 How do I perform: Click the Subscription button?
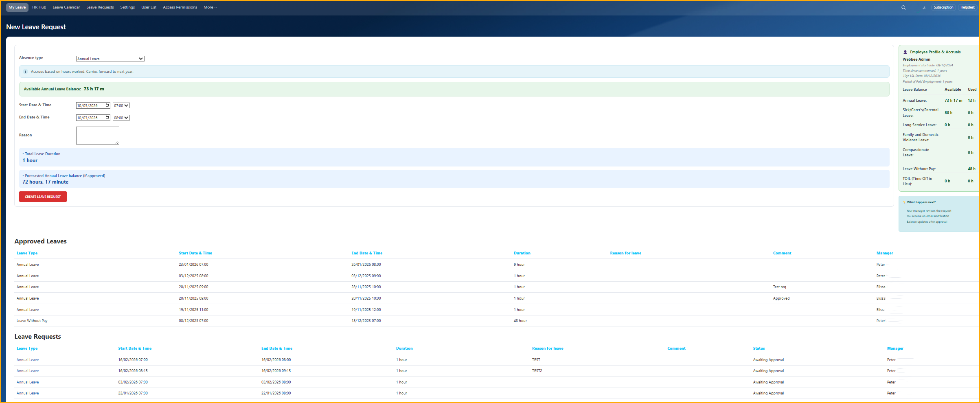point(943,7)
